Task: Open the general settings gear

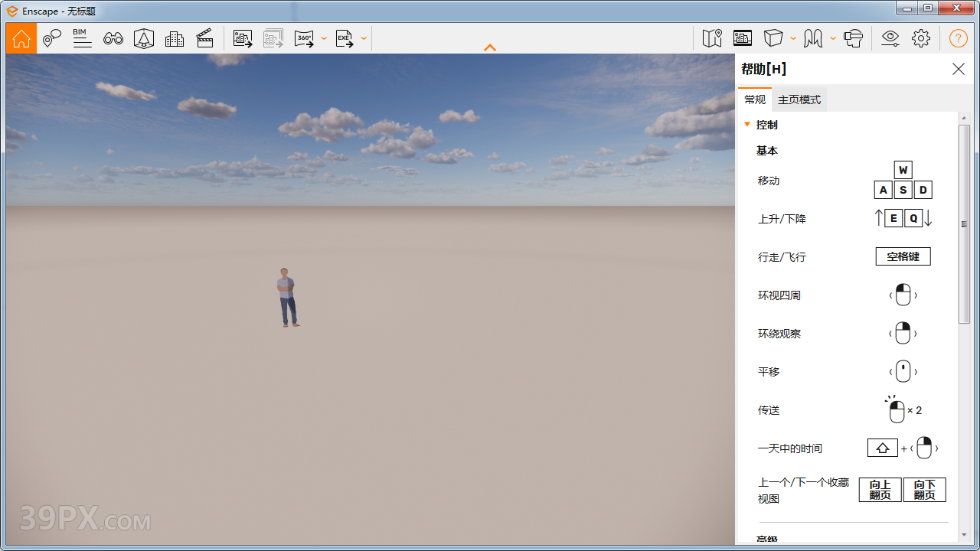Action: coord(920,37)
